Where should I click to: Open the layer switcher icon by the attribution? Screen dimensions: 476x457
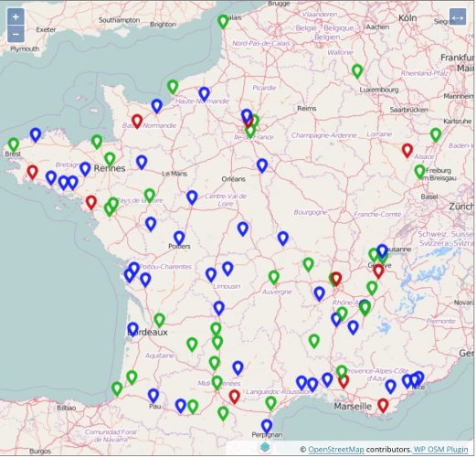coord(265,447)
